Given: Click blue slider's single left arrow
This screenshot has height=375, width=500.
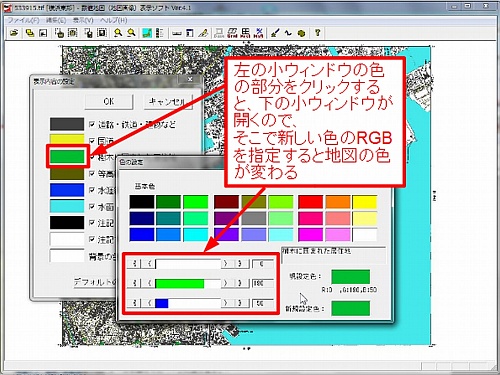Looking at the screenshot, I should [x=149, y=303].
